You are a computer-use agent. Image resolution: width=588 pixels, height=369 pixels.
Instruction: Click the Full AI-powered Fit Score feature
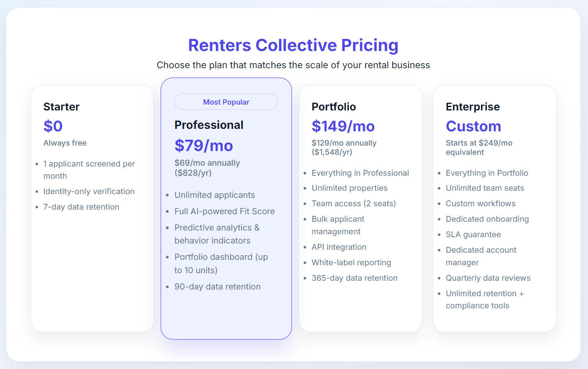click(x=225, y=211)
